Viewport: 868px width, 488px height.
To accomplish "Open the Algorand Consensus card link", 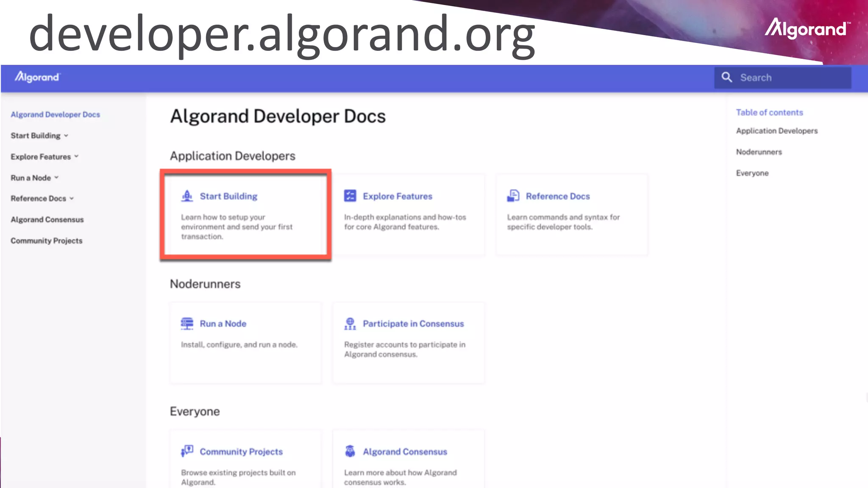I will tap(405, 452).
